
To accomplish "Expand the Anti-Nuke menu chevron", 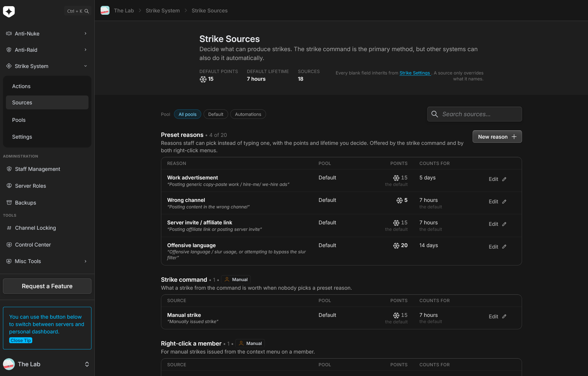I will click(x=86, y=33).
